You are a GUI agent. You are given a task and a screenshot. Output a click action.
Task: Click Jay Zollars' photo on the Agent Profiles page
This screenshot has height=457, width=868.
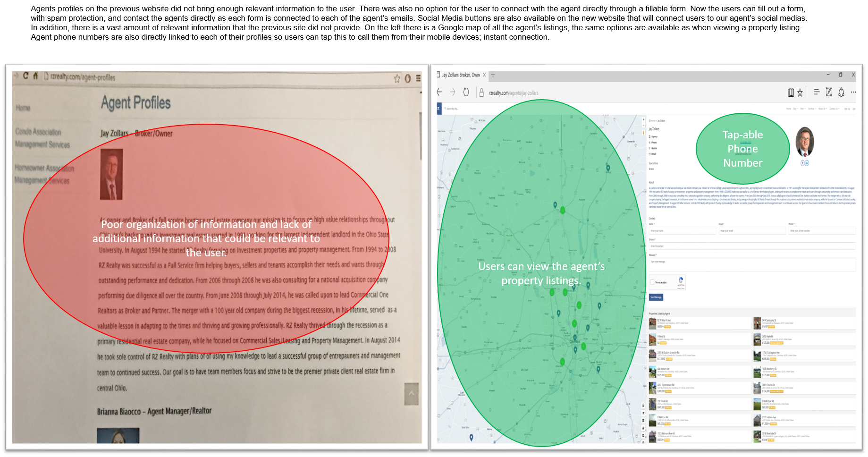(x=111, y=174)
